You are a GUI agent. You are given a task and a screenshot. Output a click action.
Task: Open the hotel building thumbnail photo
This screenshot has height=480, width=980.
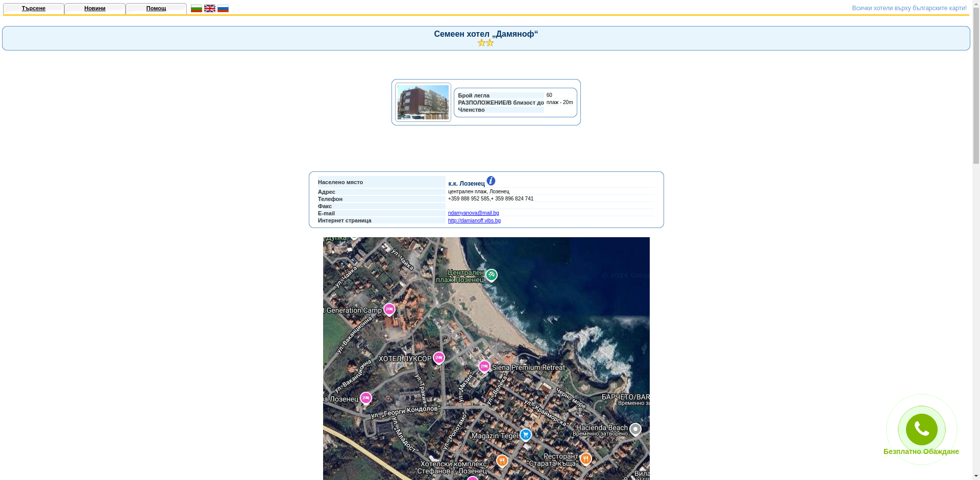pyautogui.click(x=423, y=103)
